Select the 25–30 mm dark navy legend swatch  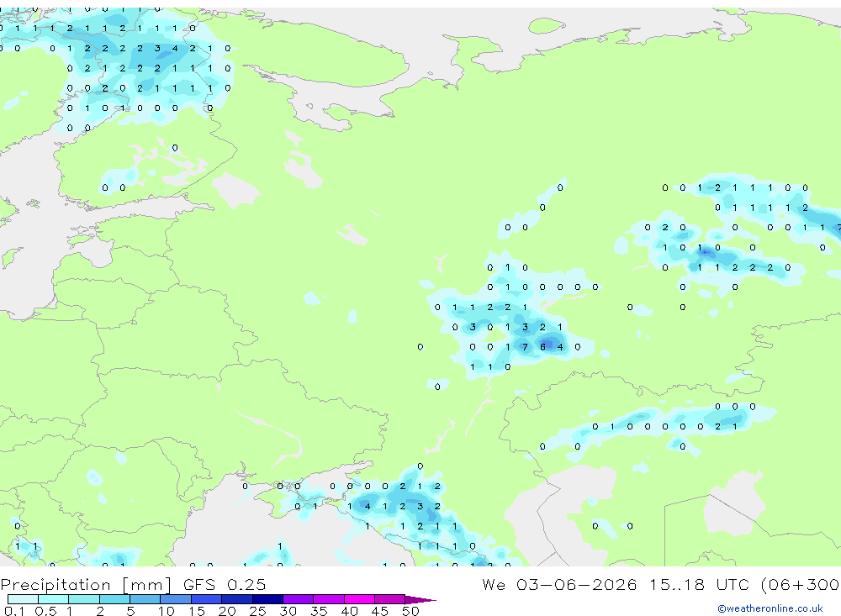[x=267, y=599]
